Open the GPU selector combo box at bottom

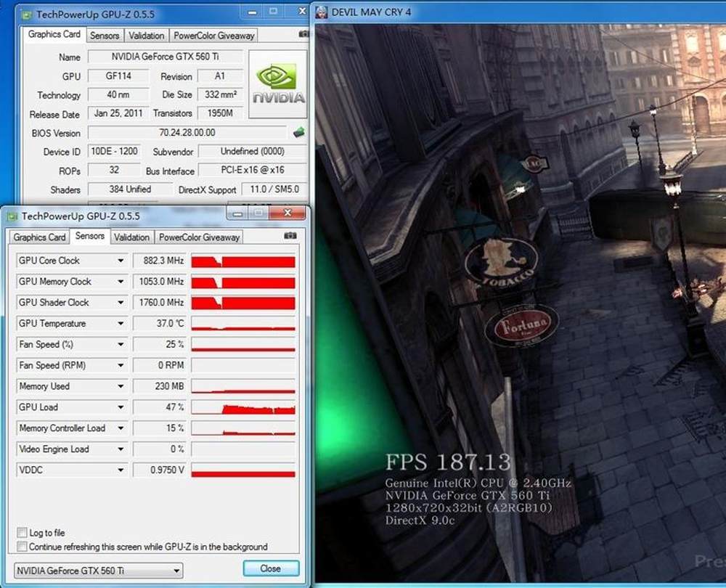tap(98, 571)
